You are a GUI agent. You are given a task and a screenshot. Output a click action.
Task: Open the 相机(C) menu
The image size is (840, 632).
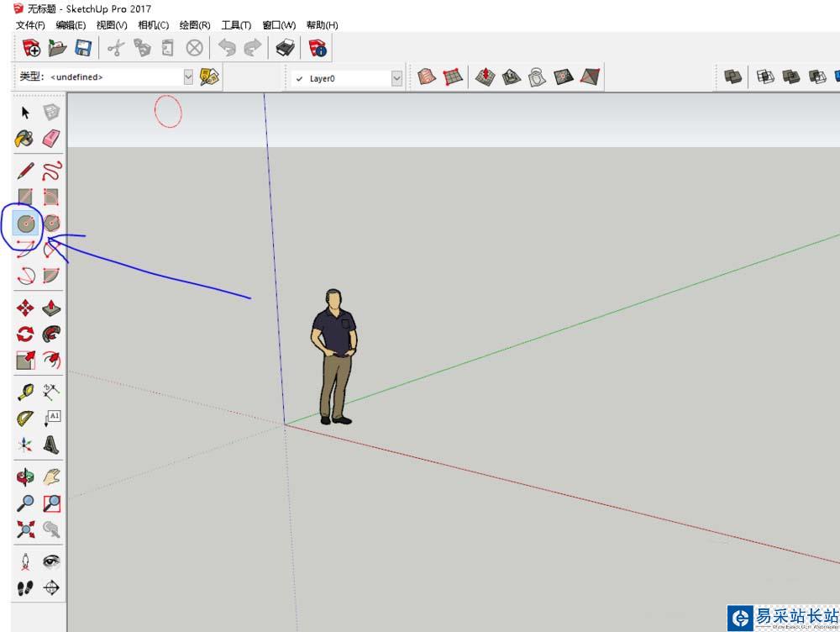pyautogui.click(x=153, y=25)
